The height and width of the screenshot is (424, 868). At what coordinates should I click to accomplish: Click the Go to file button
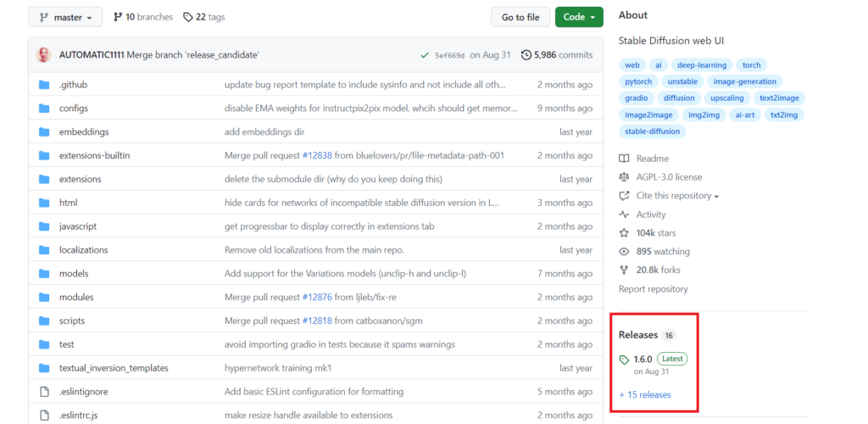pos(520,17)
